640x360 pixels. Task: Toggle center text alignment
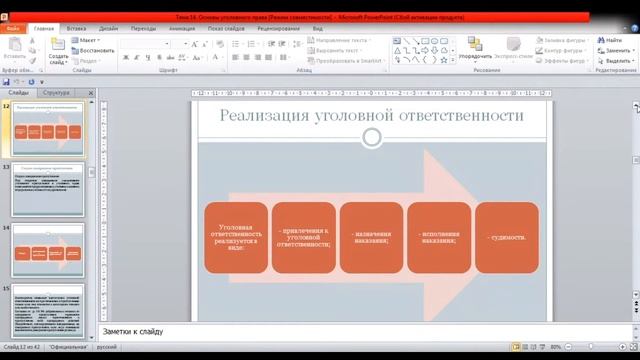(247, 58)
